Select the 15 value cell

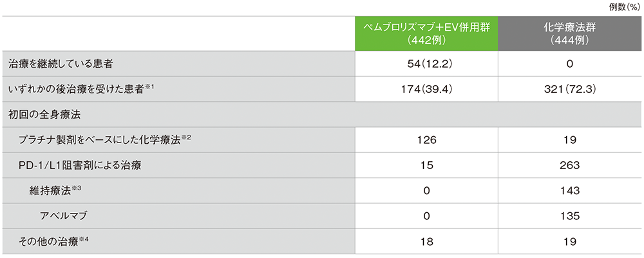[x=427, y=165]
